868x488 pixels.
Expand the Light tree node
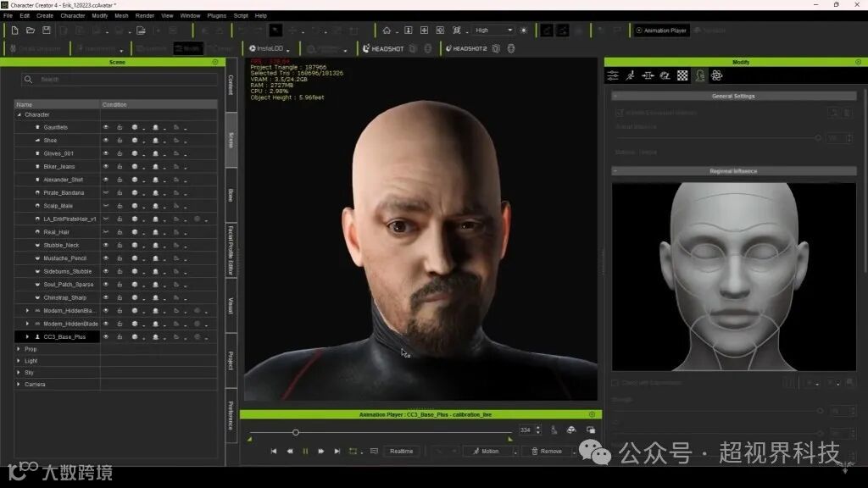tap(19, 361)
